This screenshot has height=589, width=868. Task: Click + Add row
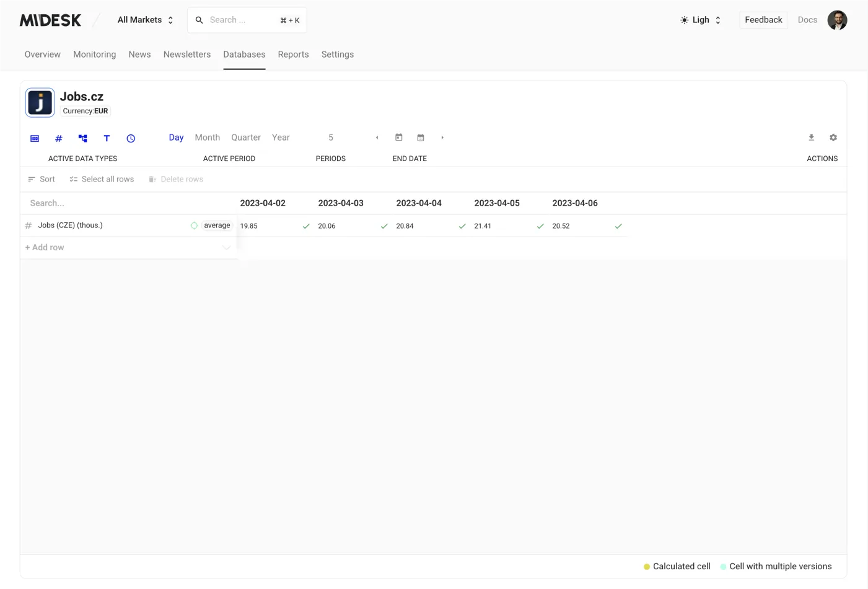click(45, 248)
